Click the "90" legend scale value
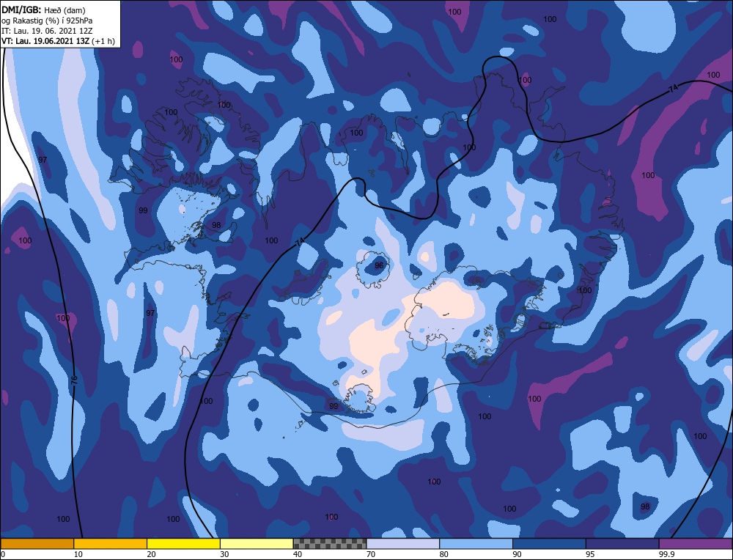 (x=517, y=554)
